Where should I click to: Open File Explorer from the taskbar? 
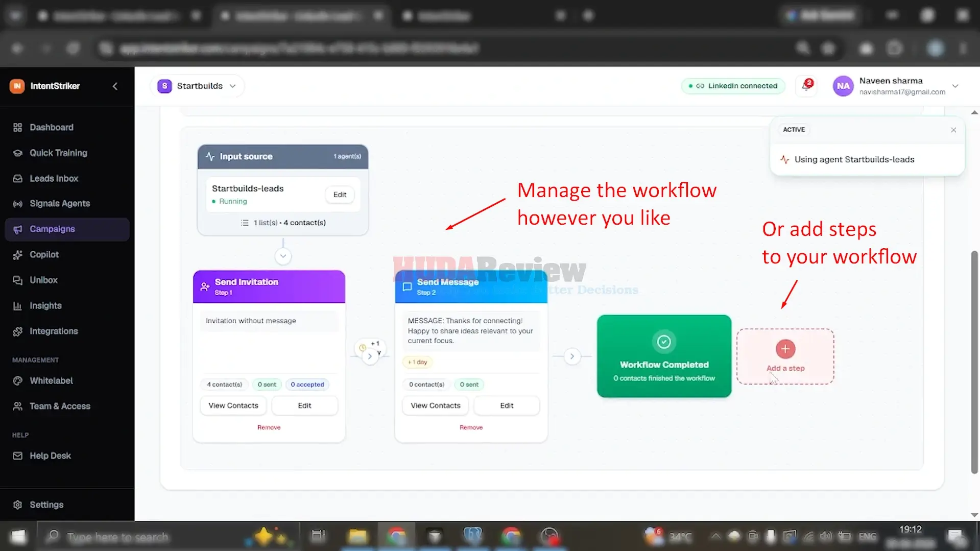[357, 536]
